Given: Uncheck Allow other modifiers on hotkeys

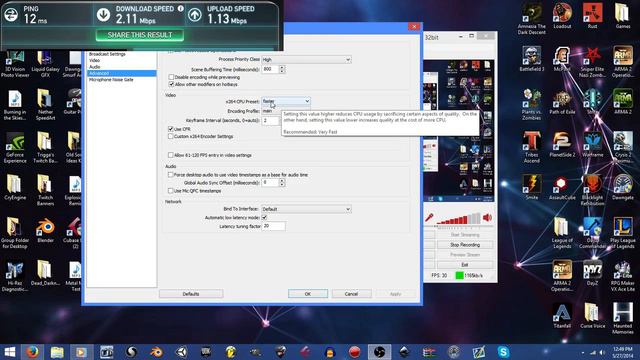Looking at the screenshot, I should point(171,84).
